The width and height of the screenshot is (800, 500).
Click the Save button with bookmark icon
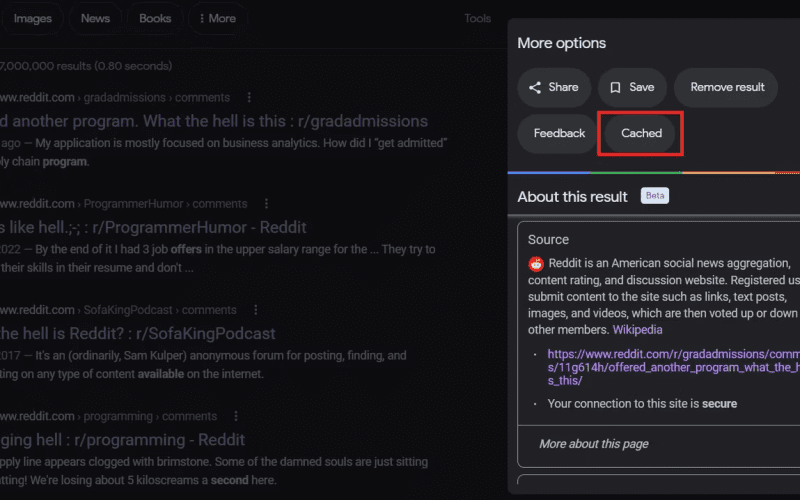click(632, 87)
